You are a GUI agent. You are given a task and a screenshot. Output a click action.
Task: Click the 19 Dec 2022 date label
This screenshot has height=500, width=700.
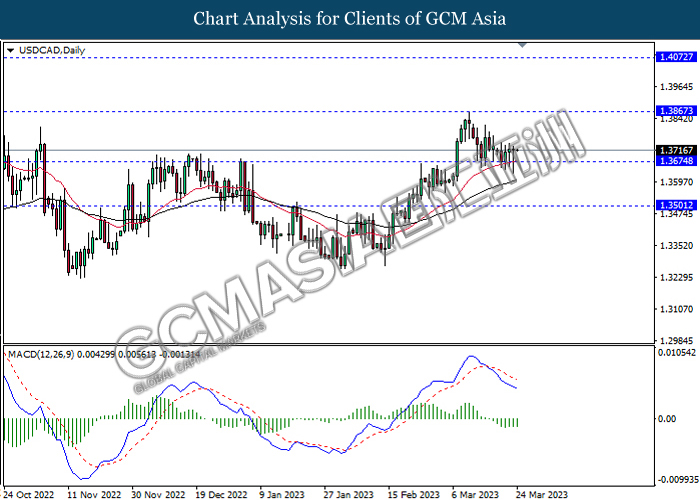pyautogui.click(x=221, y=495)
